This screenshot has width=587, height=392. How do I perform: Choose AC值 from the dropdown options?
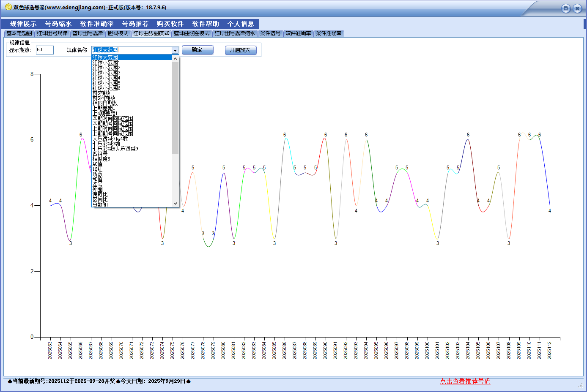click(97, 164)
